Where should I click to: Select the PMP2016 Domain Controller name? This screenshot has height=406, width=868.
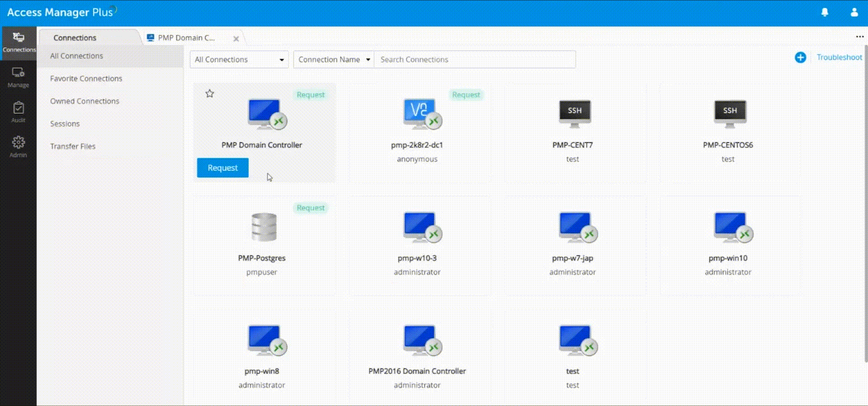[417, 371]
